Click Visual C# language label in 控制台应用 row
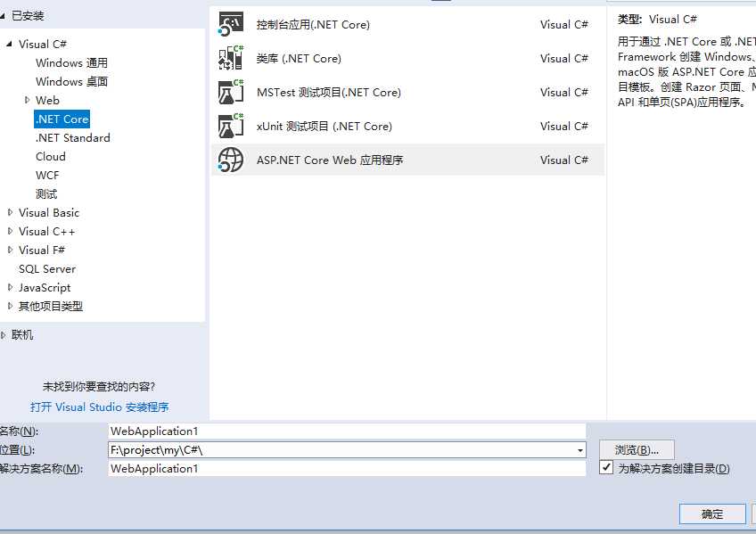Image resolution: width=756 pixels, height=534 pixels. [563, 25]
